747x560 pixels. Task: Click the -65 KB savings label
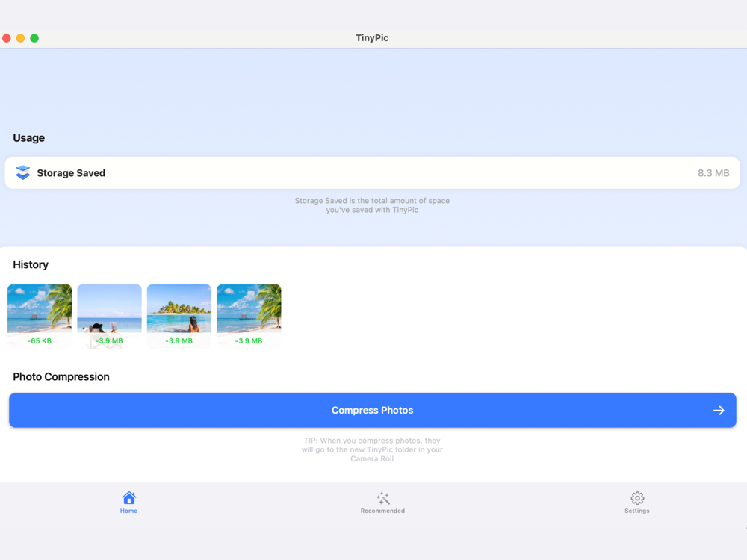pos(40,341)
